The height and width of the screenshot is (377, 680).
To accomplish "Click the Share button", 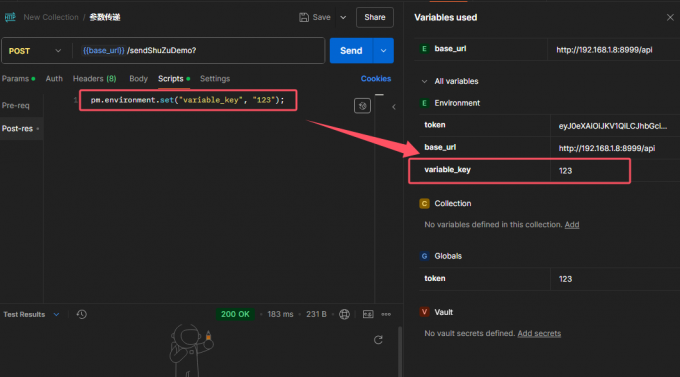I will 375,17.
